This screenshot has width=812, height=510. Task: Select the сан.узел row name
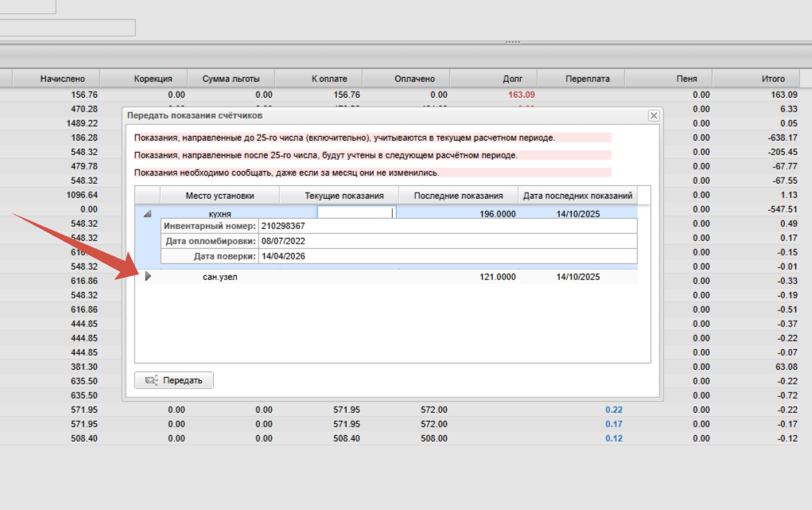click(220, 277)
